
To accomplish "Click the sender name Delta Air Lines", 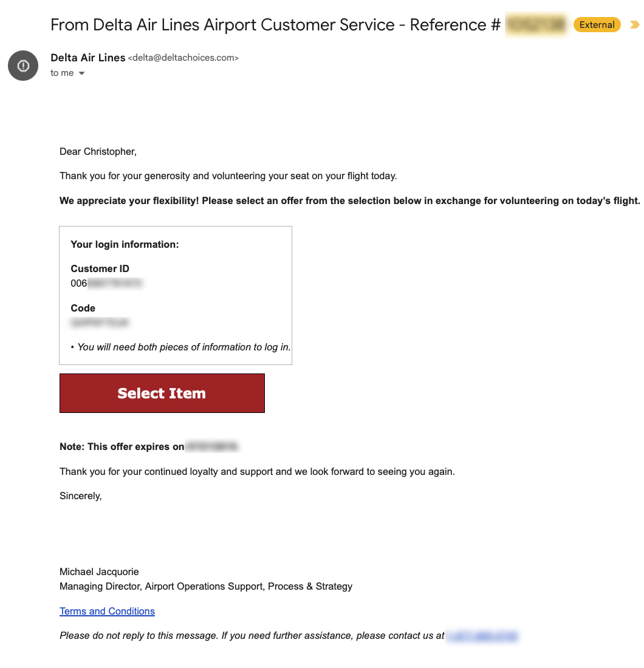I will [87, 58].
